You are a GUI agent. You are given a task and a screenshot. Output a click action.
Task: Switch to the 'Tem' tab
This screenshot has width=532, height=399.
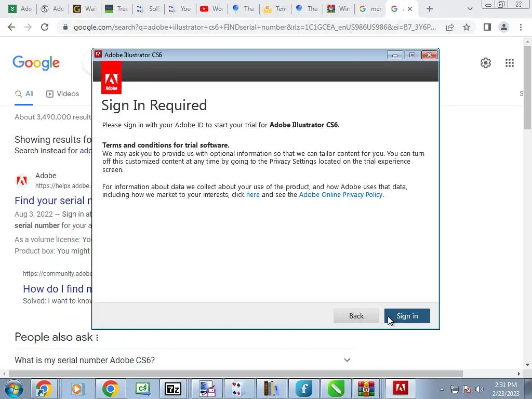coord(275,9)
